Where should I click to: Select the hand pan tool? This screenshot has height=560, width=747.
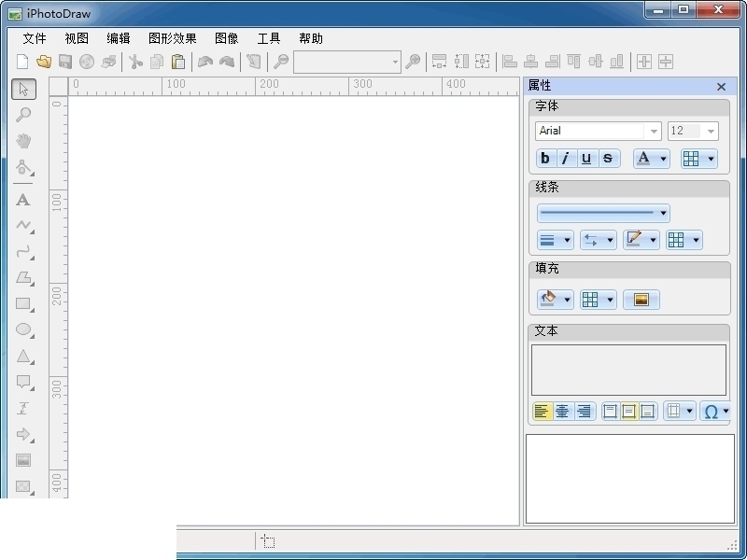coord(24,141)
